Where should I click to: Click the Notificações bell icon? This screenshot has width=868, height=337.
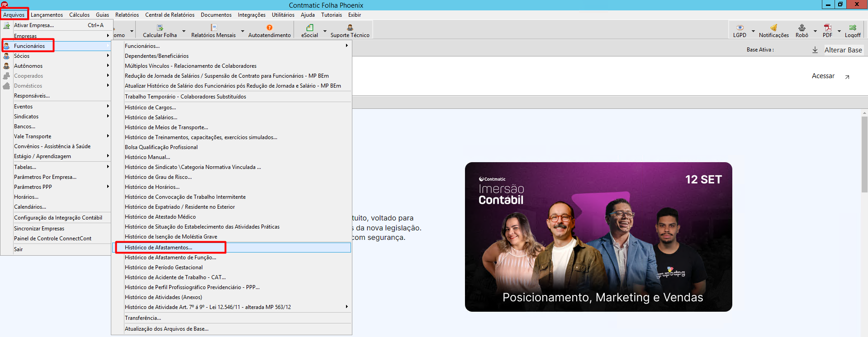tap(774, 28)
